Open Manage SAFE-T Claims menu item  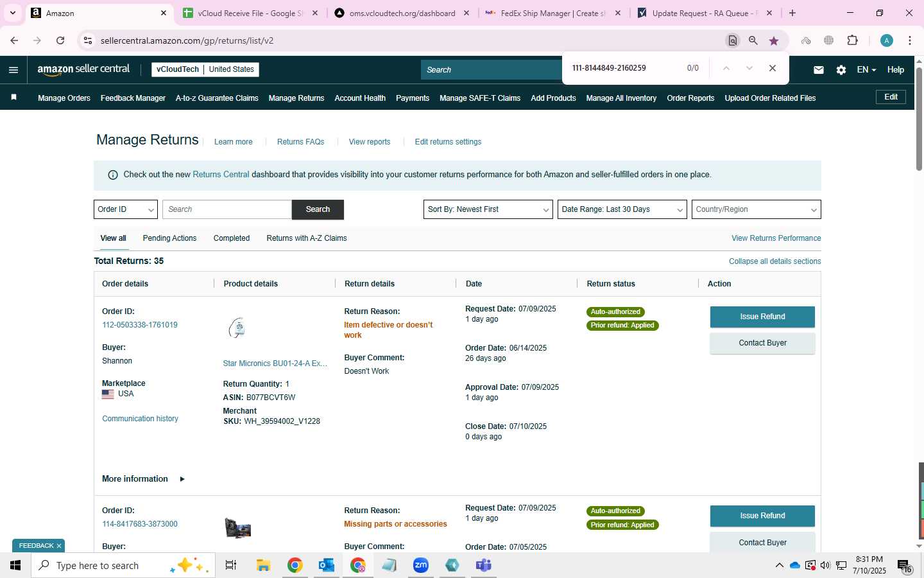pos(480,98)
